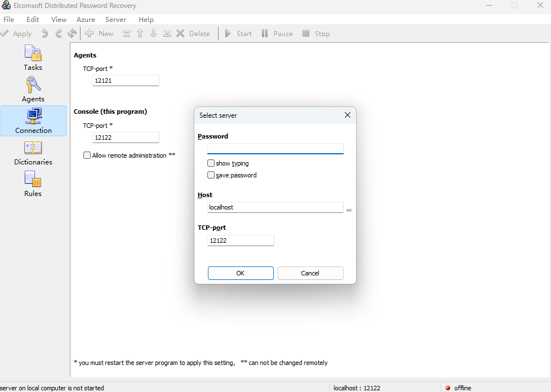The image size is (551, 392).
Task: Click the red offline status indicator
Action: pyautogui.click(x=448, y=388)
